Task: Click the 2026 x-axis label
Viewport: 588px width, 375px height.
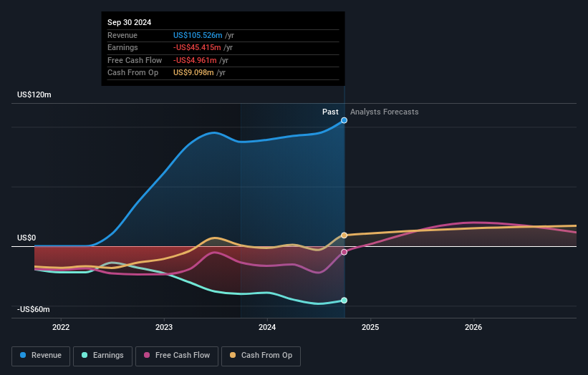Action: click(x=473, y=328)
